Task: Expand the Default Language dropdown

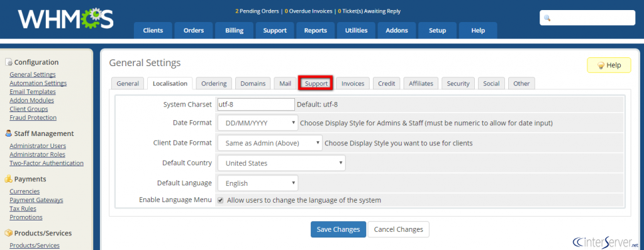Action: point(257,183)
